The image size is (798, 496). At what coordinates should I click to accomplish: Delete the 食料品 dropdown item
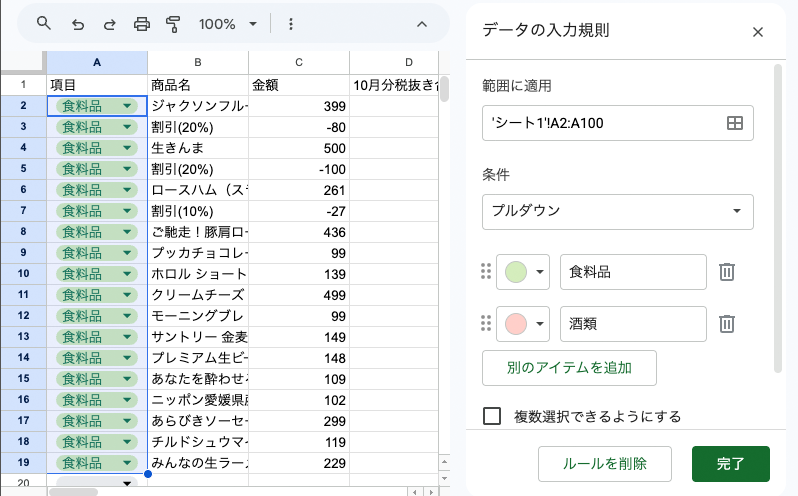click(x=726, y=272)
